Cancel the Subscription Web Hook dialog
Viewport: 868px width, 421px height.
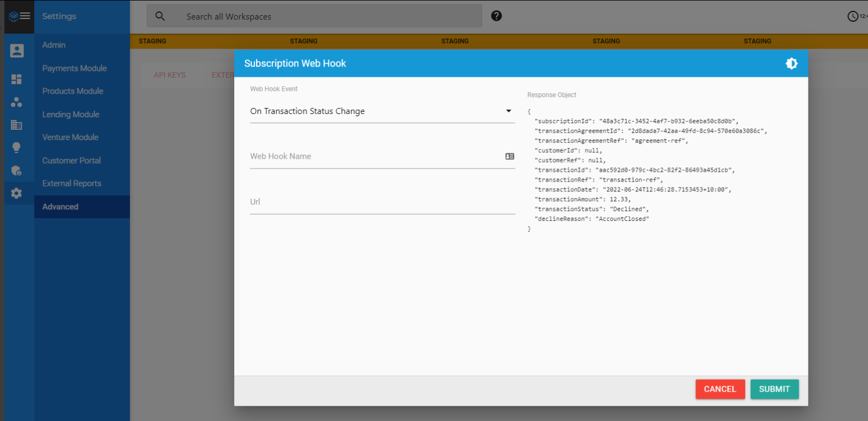tap(720, 389)
